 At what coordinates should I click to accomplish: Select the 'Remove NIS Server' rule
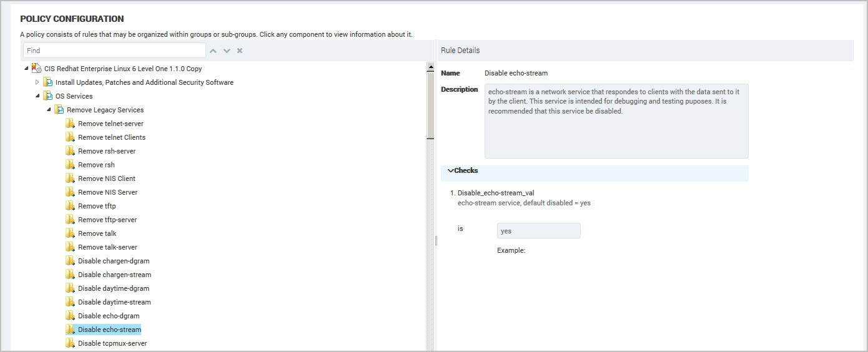[107, 192]
